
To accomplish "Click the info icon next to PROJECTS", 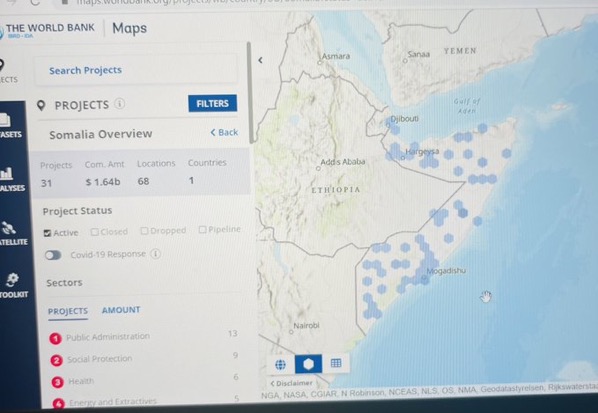I will point(119,104).
